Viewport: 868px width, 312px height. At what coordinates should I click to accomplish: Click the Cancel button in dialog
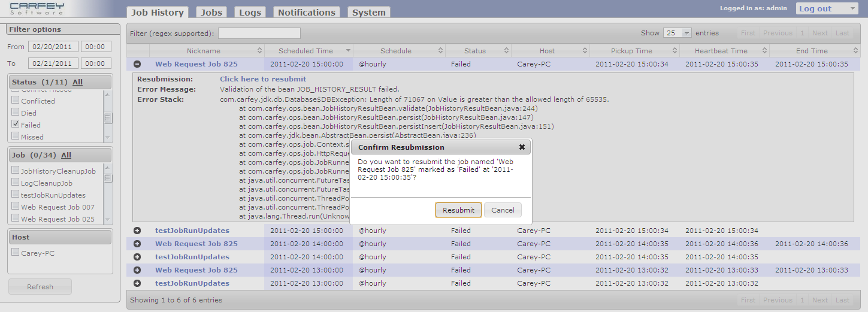(503, 210)
